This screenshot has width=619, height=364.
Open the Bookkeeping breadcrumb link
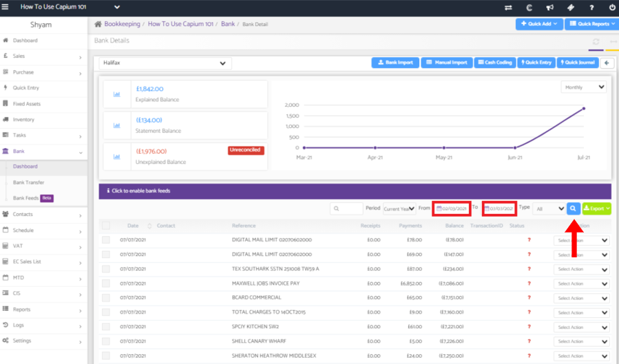pos(123,24)
